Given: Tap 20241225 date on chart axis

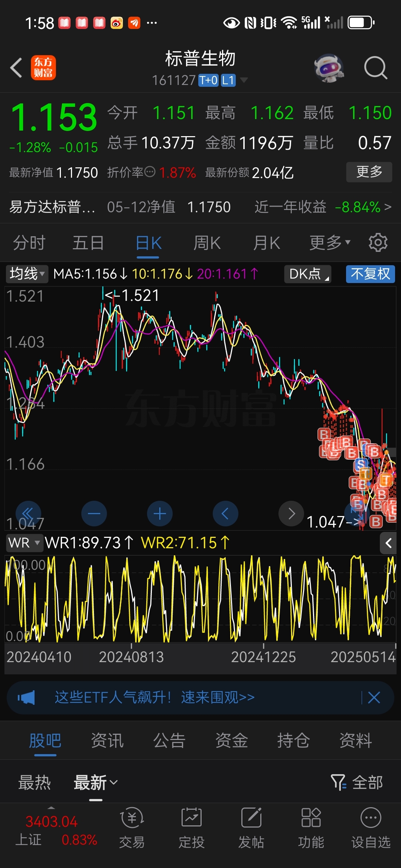Looking at the screenshot, I should [264, 657].
